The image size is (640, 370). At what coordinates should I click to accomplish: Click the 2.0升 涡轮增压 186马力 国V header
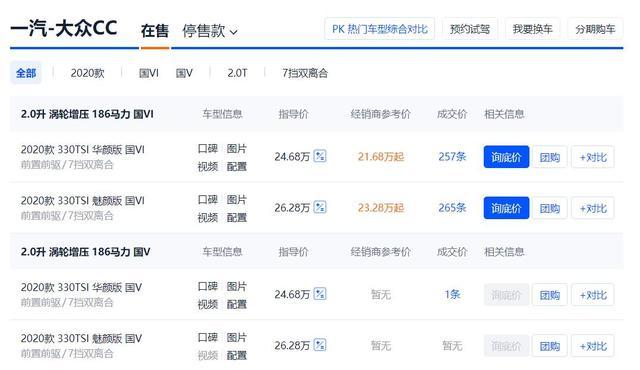click(x=86, y=252)
